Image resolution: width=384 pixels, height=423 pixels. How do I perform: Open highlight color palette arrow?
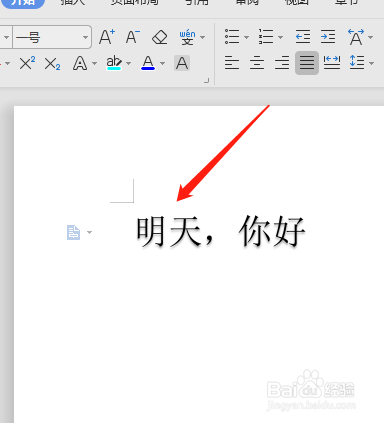click(x=129, y=63)
